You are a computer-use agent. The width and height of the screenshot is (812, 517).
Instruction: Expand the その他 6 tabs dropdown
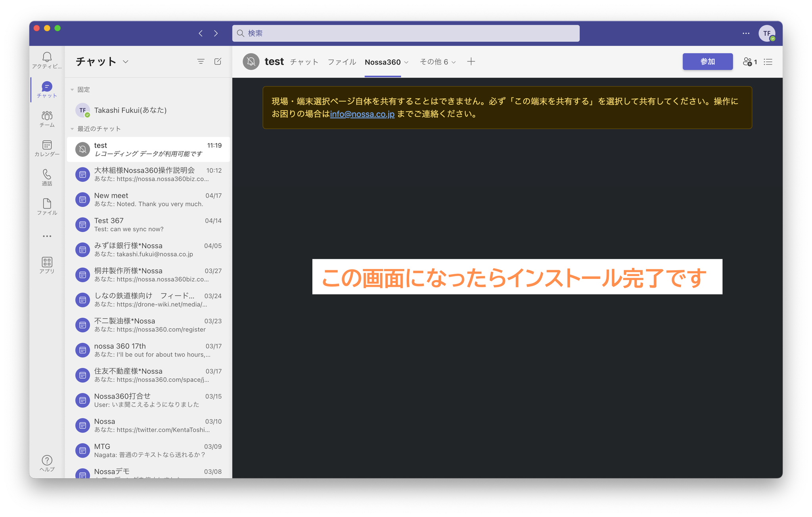pos(438,62)
